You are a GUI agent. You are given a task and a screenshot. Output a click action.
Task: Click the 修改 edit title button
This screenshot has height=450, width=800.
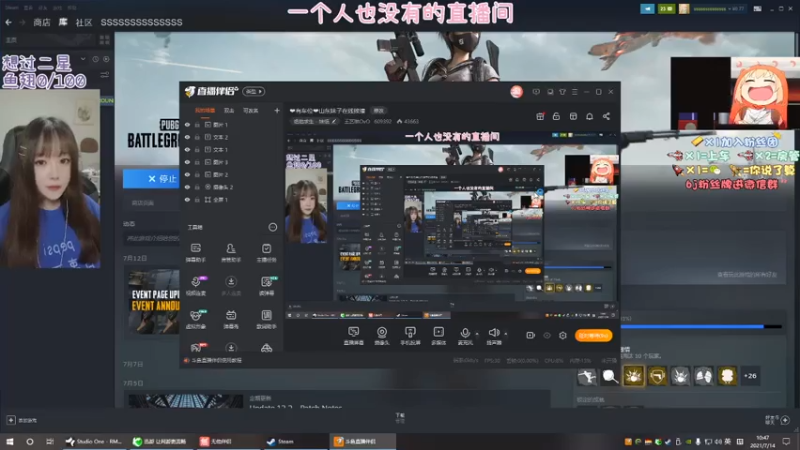379,110
